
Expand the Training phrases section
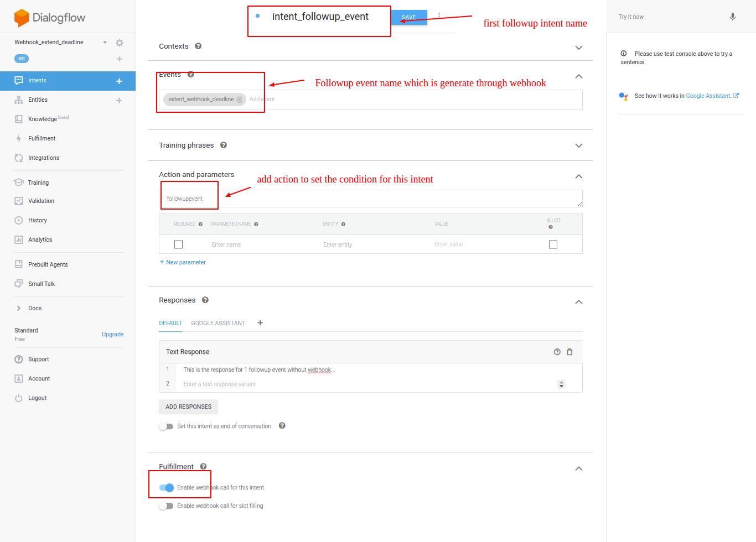pos(578,145)
